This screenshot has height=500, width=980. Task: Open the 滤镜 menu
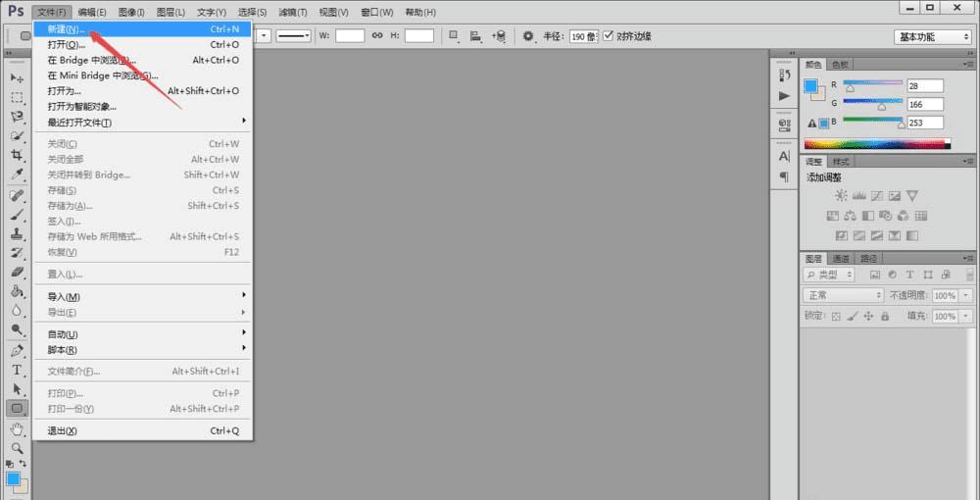(293, 12)
